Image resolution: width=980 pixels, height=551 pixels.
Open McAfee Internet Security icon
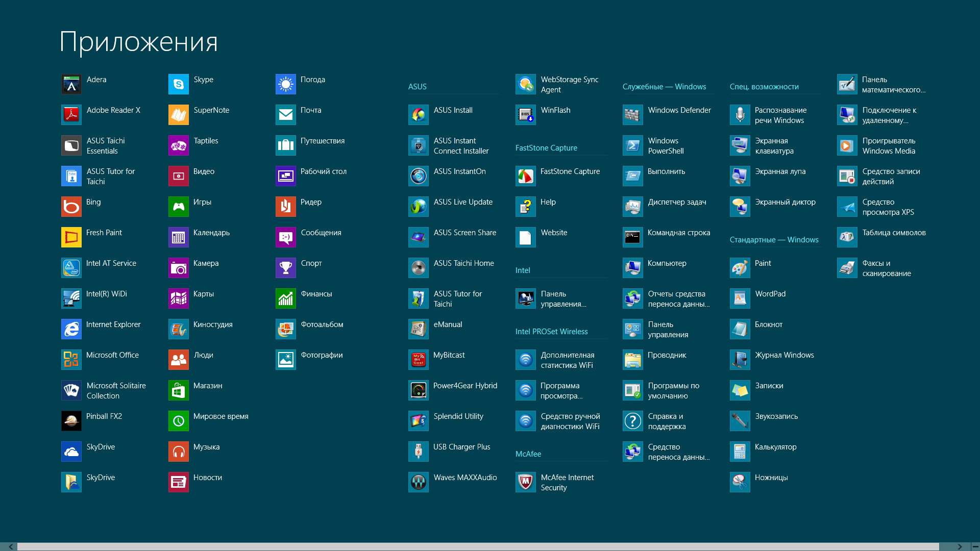click(526, 482)
